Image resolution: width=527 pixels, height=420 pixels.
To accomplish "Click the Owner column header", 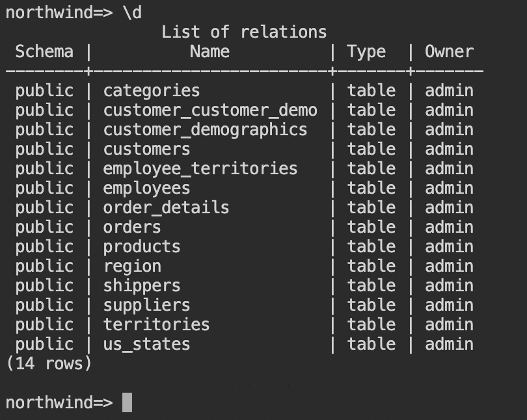I will pos(450,52).
